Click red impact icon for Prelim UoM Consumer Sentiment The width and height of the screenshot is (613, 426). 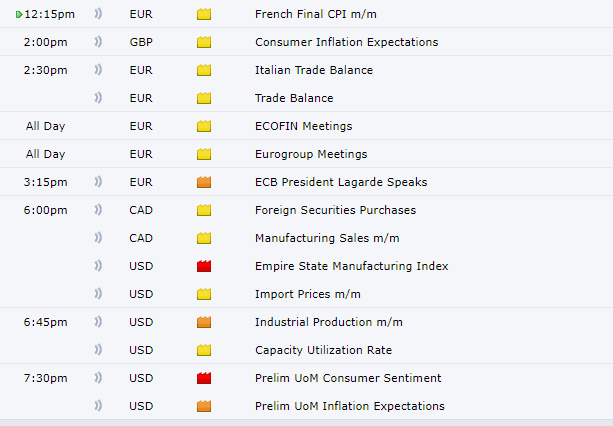[x=204, y=378]
